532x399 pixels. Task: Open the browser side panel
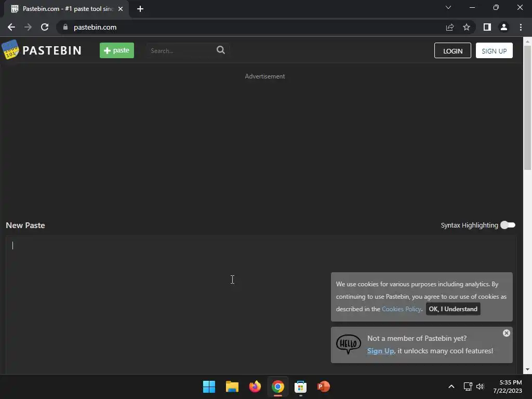487,27
